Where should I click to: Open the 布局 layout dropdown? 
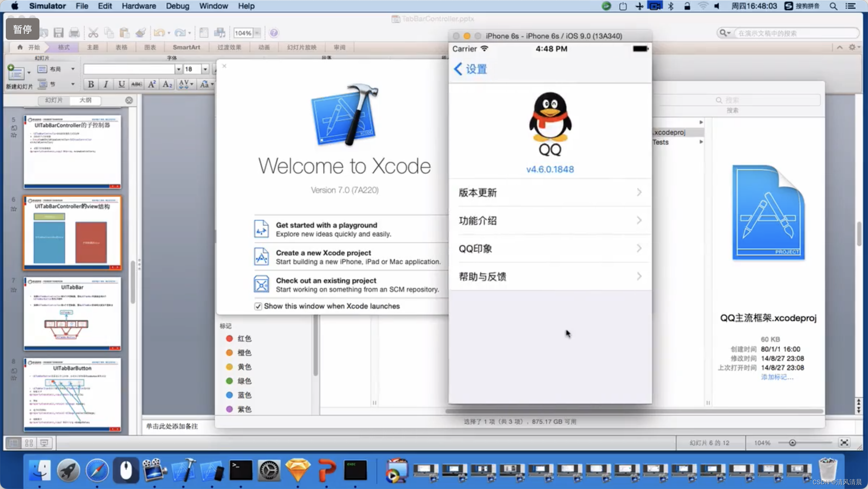click(73, 69)
